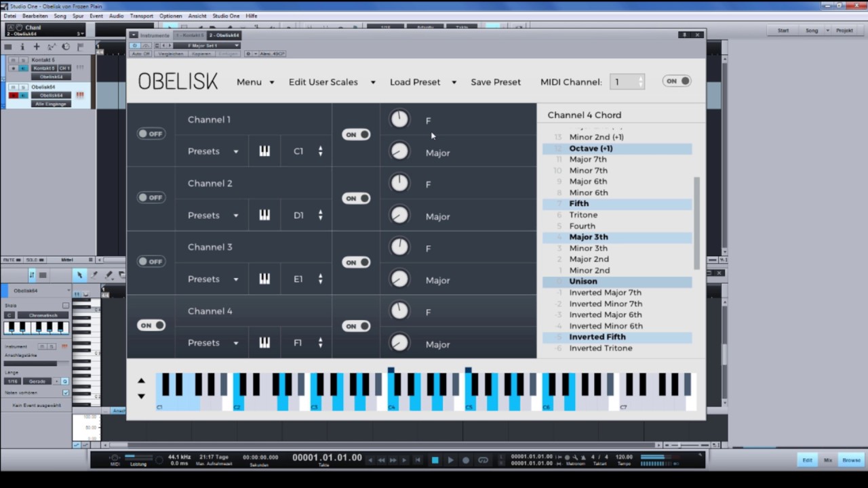This screenshot has height=488, width=868.
Task: Click the Stop button in the transport bar
Action: click(x=435, y=460)
